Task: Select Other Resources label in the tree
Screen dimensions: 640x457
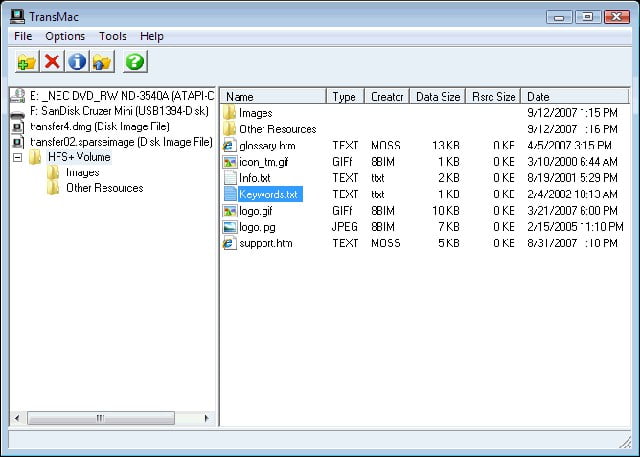Action: (x=105, y=188)
